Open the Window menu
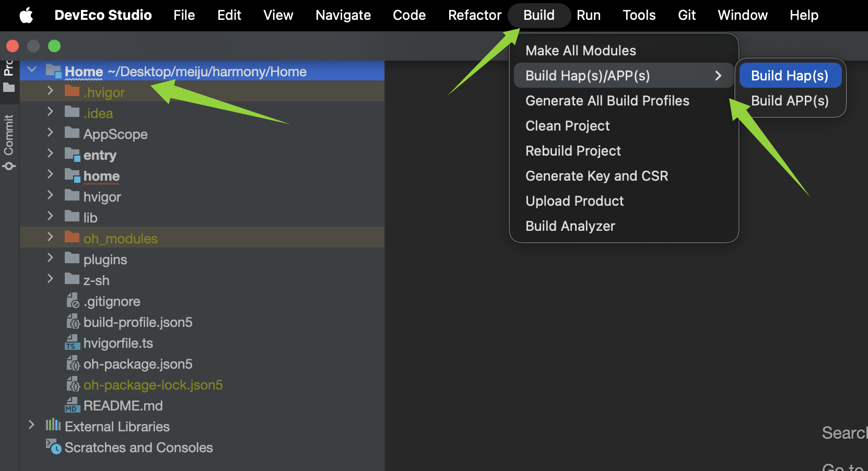 (x=743, y=15)
